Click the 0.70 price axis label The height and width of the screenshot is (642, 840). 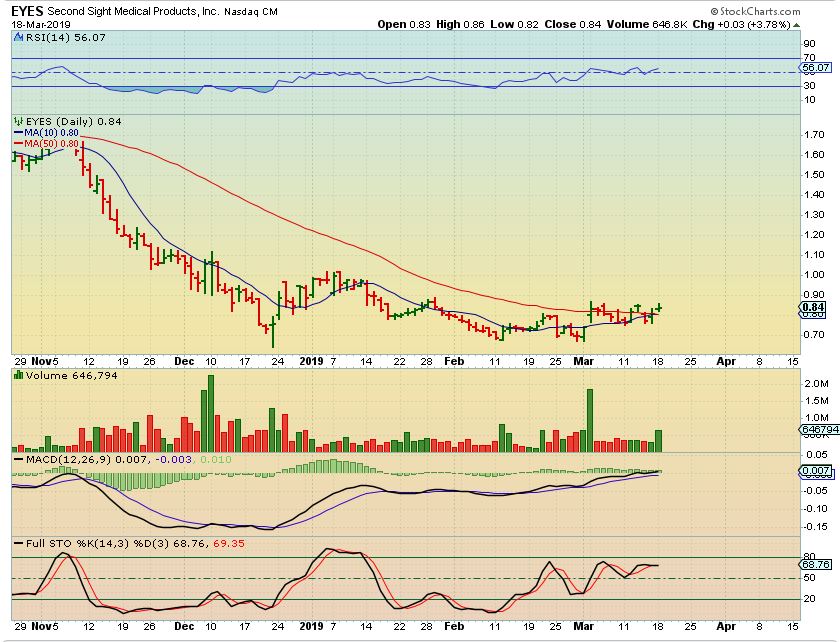[814, 335]
